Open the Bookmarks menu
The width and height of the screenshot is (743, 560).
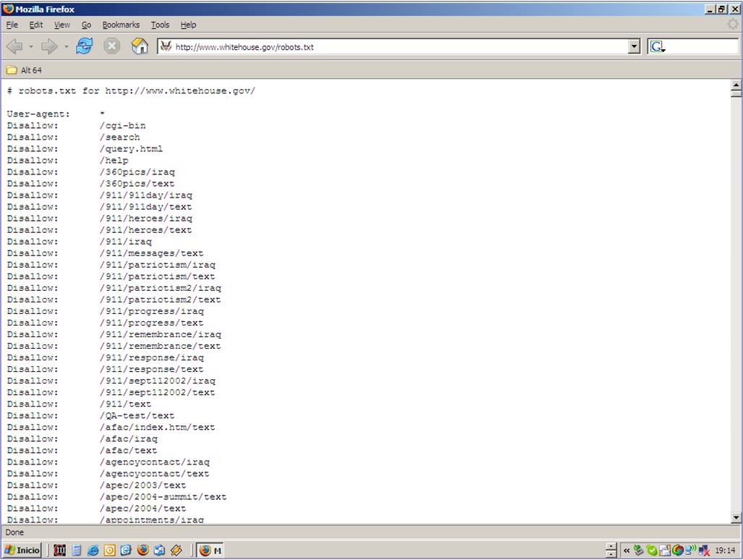pos(121,25)
